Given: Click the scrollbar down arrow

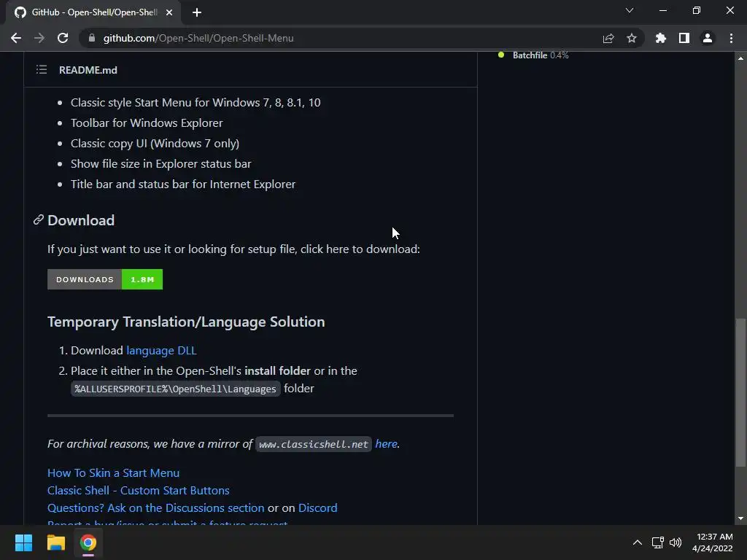Looking at the screenshot, I should 740,518.
